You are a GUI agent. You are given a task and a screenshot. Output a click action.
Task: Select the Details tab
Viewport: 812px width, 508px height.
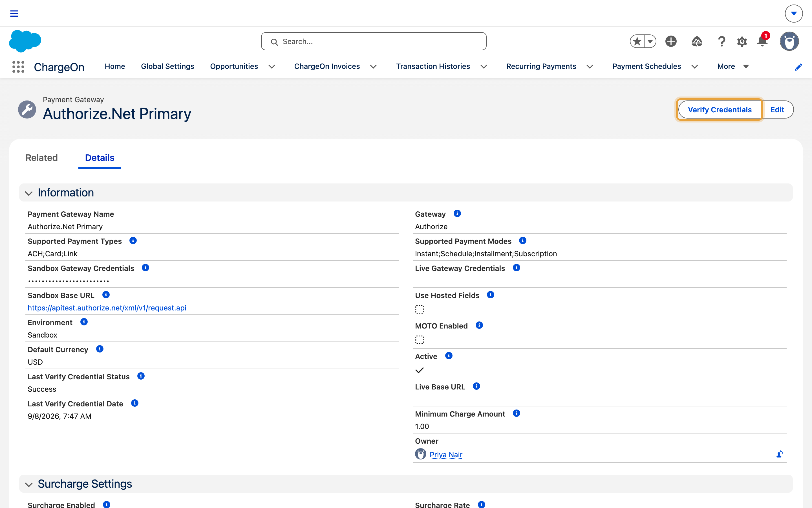click(100, 157)
